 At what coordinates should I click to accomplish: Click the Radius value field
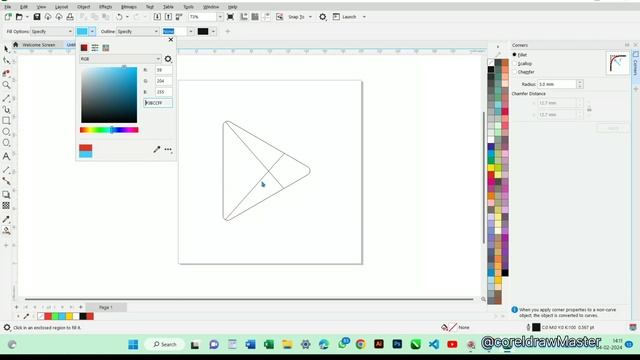point(557,84)
